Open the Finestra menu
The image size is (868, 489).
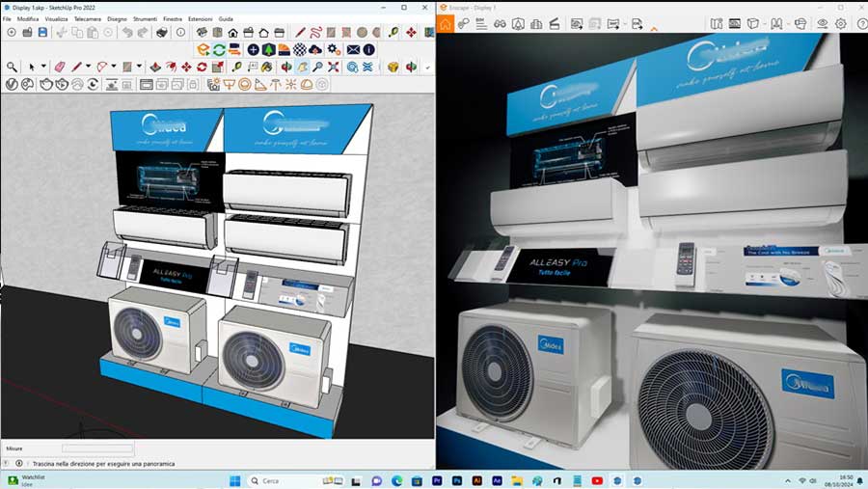[173, 19]
